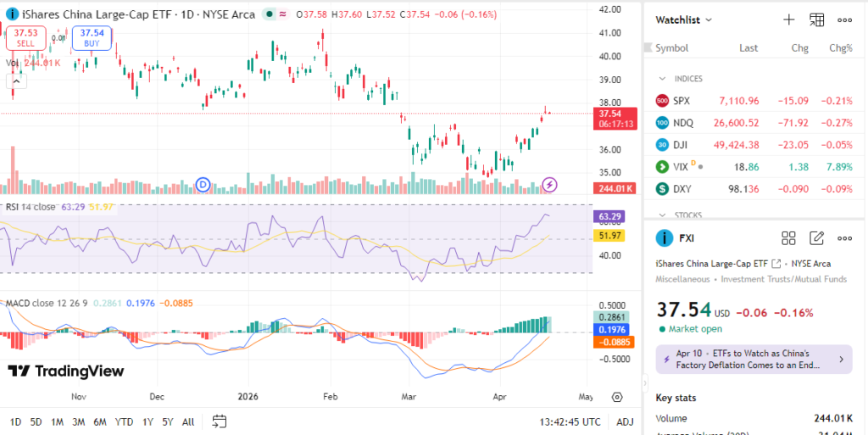Open the watchlist advanced view table icon

816,20
